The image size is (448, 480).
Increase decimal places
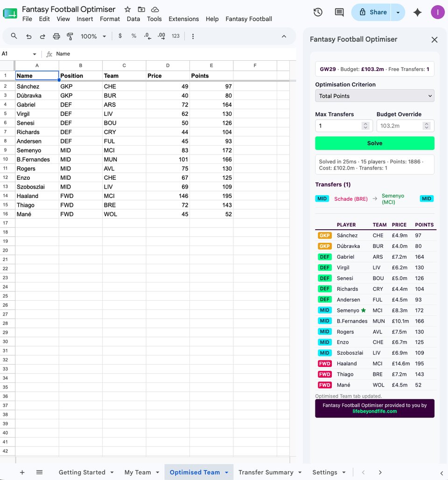click(x=161, y=36)
